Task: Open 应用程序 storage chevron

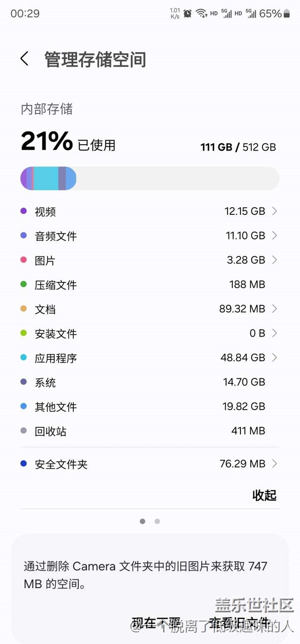Action: 275,358
